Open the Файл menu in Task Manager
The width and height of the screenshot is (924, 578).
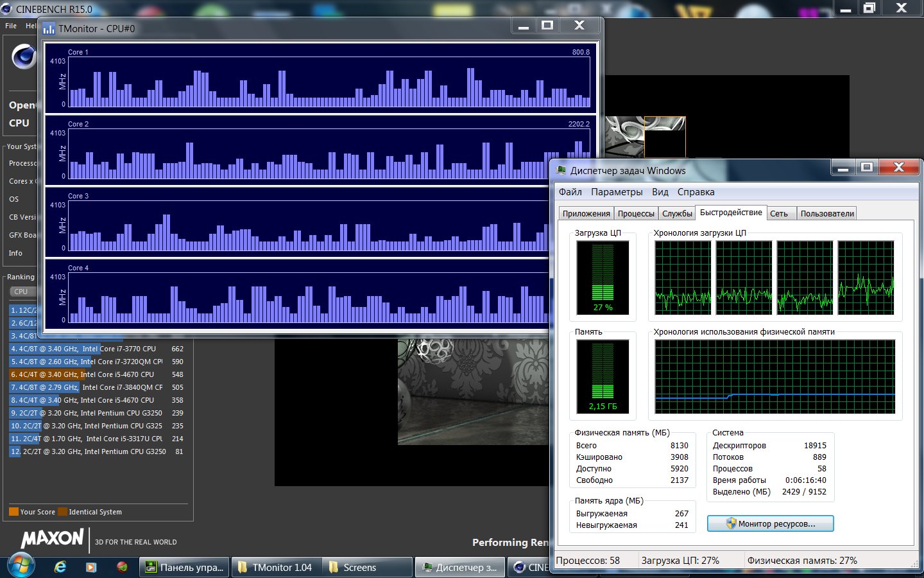(x=570, y=192)
